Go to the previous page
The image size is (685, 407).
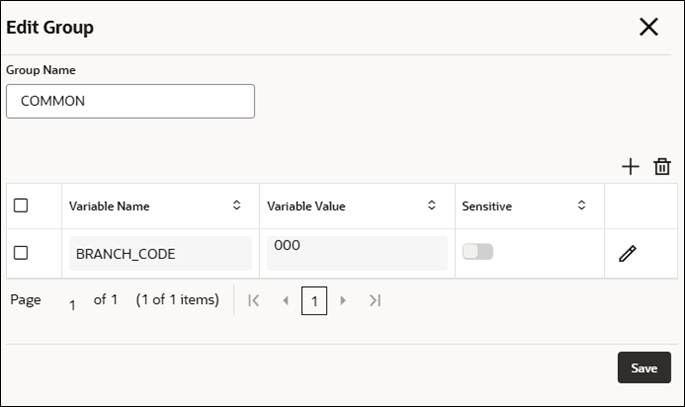[285, 300]
